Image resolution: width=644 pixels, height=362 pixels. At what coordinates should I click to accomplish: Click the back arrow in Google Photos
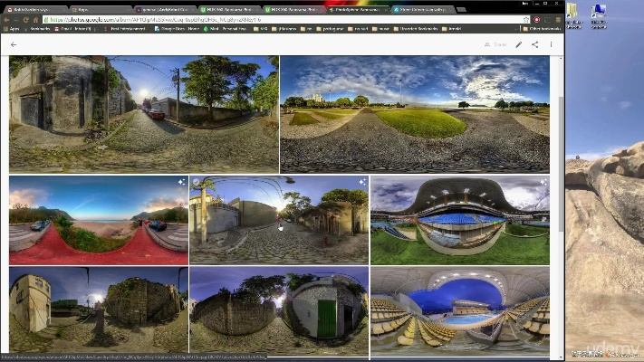[x=14, y=43]
